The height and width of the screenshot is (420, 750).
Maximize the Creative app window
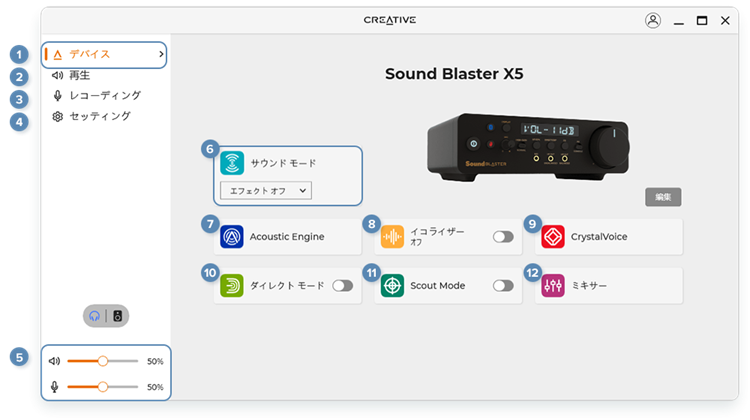point(702,21)
